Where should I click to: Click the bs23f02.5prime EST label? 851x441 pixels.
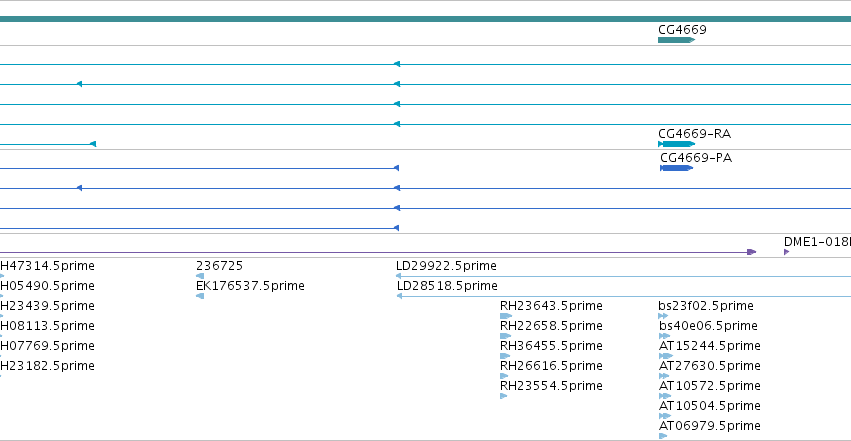pos(706,306)
